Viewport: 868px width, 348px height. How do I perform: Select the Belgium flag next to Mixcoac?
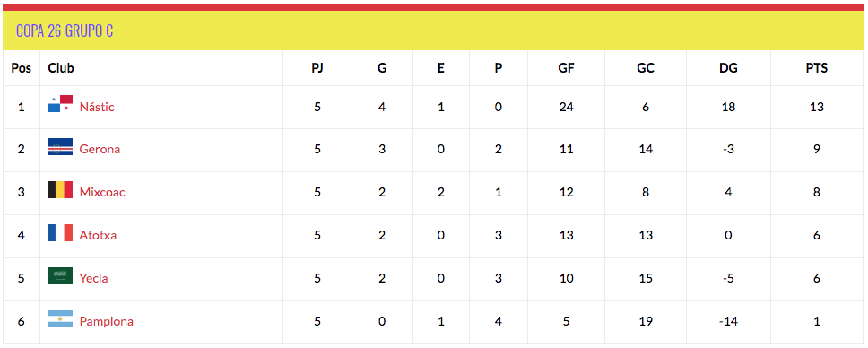[x=60, y=189]
